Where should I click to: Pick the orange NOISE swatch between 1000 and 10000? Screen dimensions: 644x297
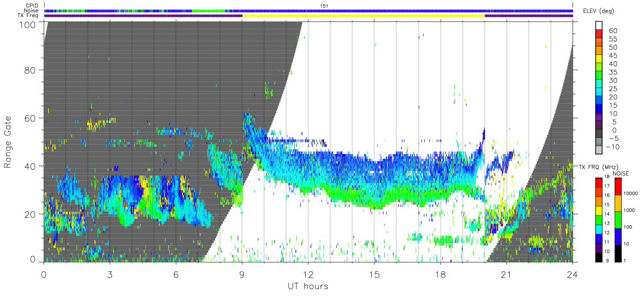coord(618,203)
